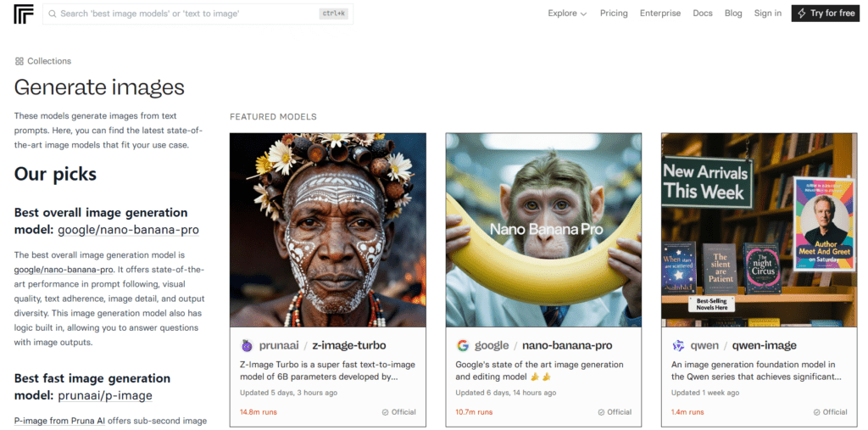This screenshot has height=430, width=868.
Task: Click the qwen avatar icon
Action: point(678,345)
